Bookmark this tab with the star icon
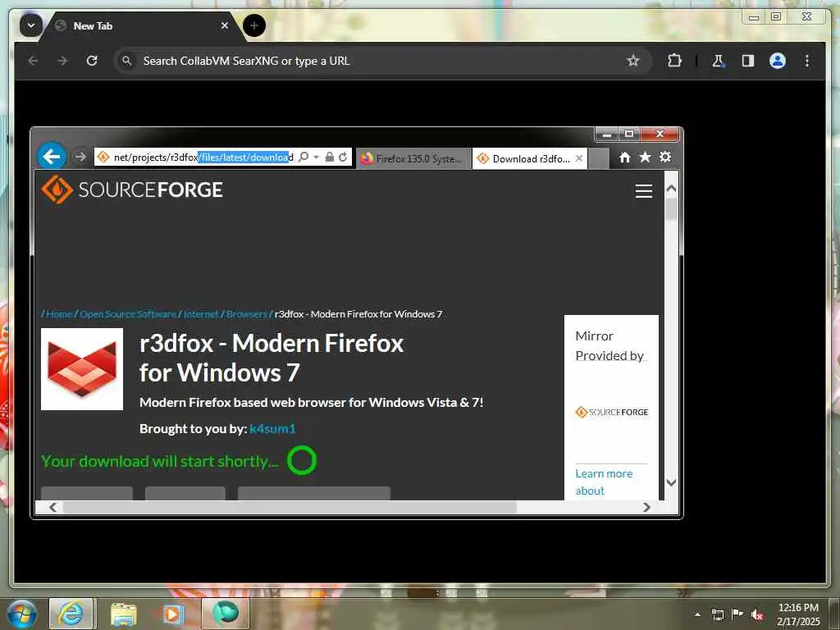 click(x=633, y=61)
